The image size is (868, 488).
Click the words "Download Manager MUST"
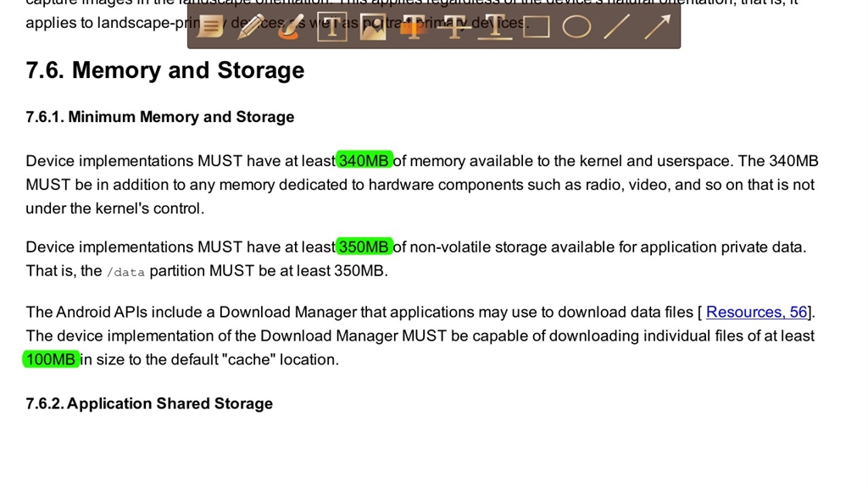(x=353, y=335)
